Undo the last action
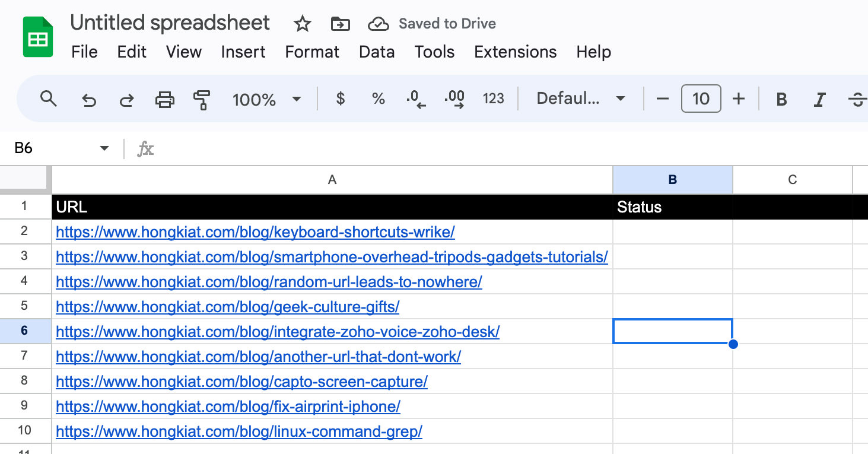Image resolution: width=868 pixels, height=454 pixels. (89, 100)
